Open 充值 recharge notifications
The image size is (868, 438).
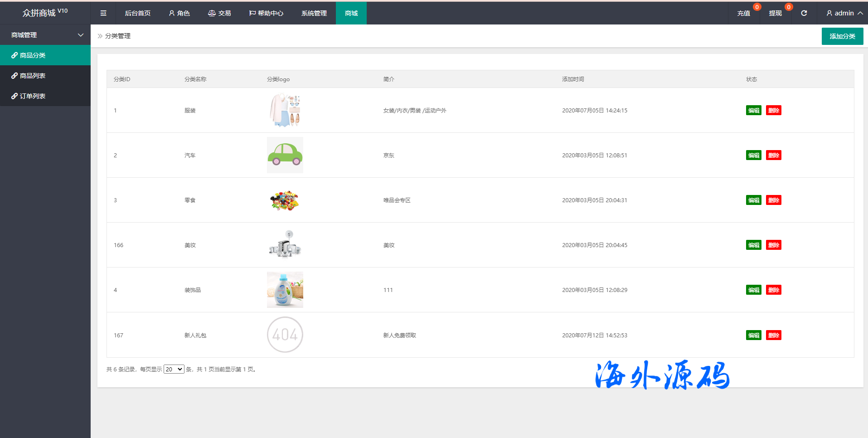743,13
